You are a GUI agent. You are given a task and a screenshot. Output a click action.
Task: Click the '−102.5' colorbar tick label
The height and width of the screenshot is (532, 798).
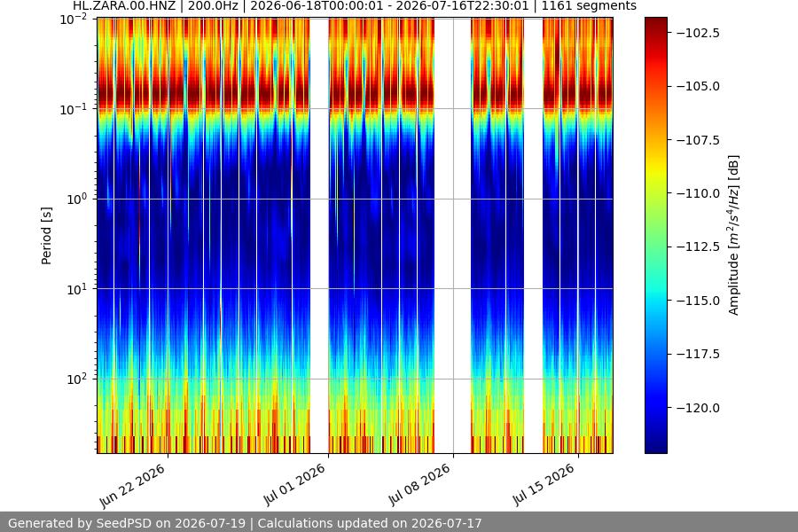[698, 33]
